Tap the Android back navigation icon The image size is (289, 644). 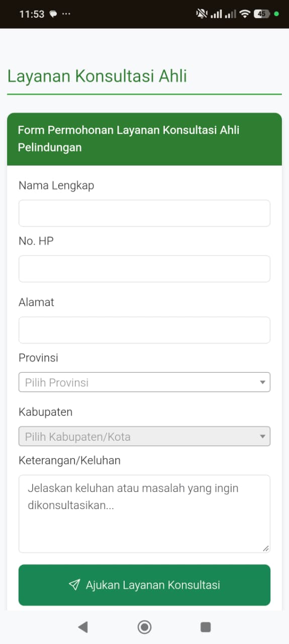[x=83, y=626]
